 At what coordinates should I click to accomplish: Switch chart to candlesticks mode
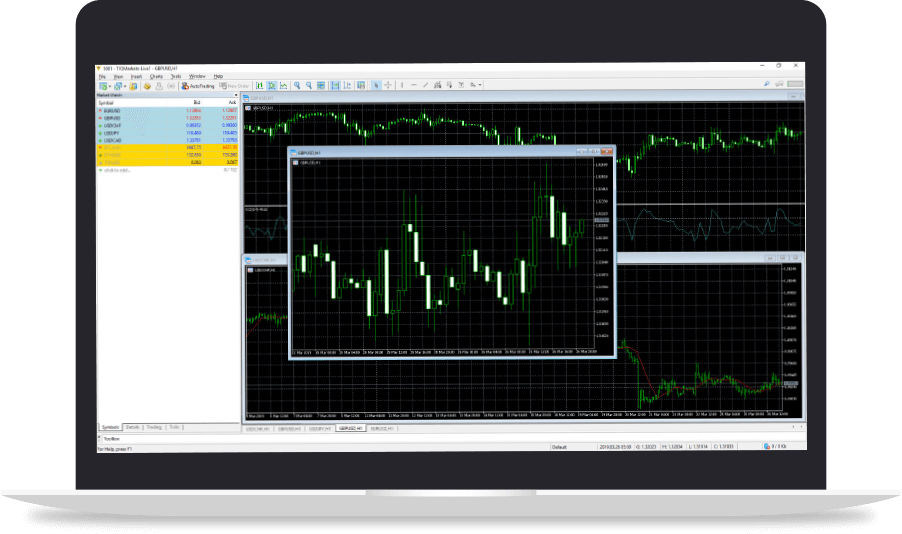[272, 86]
